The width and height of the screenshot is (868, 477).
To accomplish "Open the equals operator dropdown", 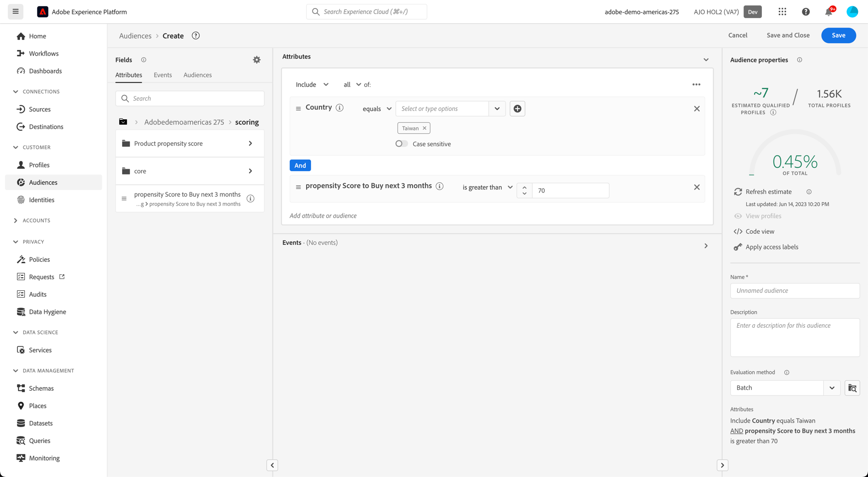I will pos(377,109).
